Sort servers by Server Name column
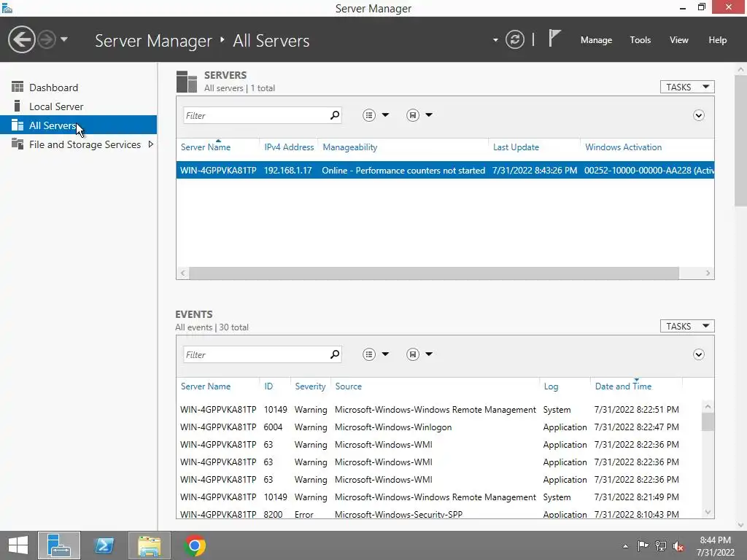The height and width of the screenshot is (560, 747). (205, 147)
